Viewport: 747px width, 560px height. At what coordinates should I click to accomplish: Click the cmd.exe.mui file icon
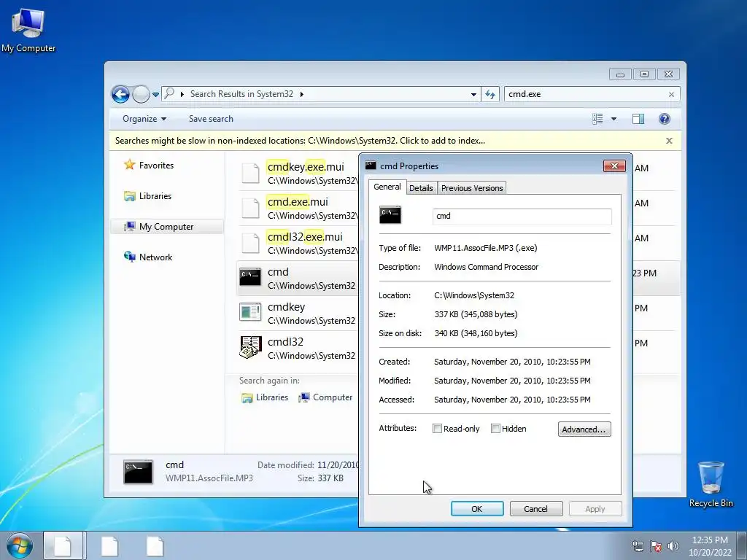click(251, 208)
